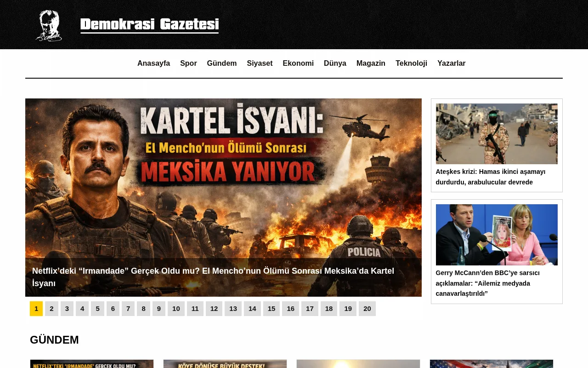Open the Gerry McCann press conference image

coord(497,235)
